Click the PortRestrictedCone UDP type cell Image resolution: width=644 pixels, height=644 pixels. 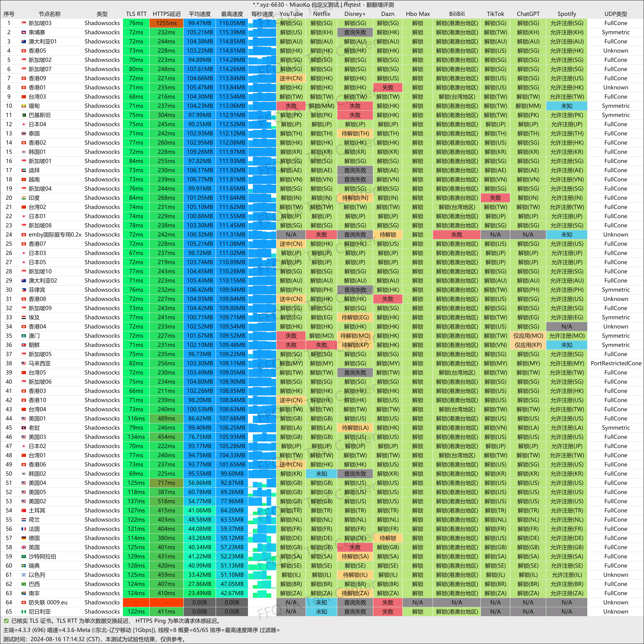click(x=616, y=363)
